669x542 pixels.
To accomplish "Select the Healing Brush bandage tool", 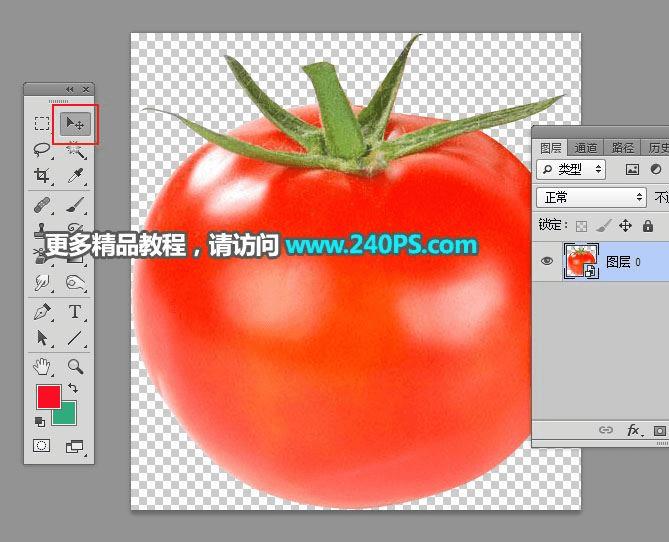I will (42, 205).
